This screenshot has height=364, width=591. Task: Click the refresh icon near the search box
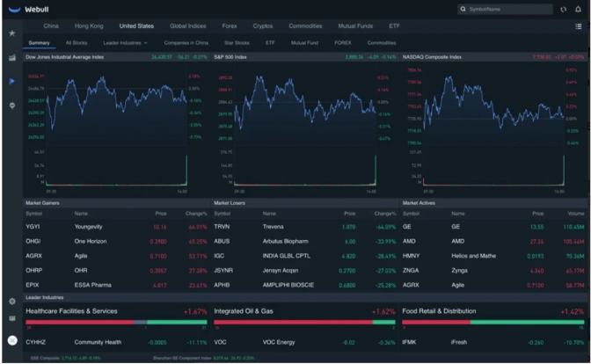click(x=563, y=10)
